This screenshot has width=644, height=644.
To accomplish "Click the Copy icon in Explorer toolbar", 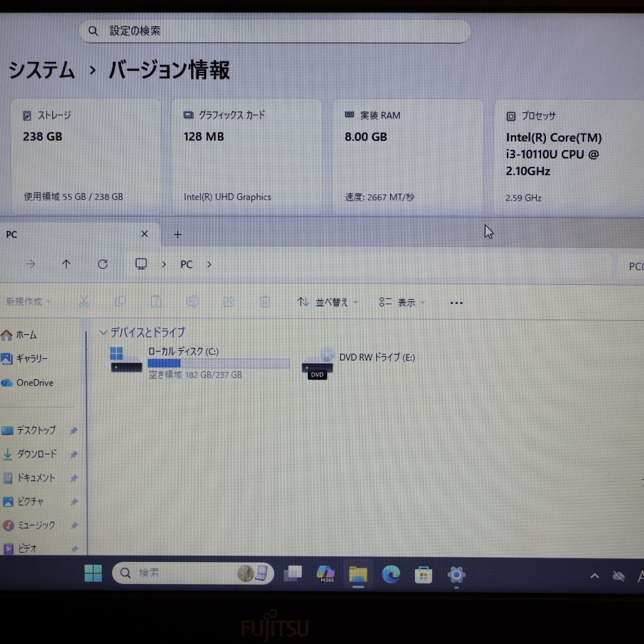I will tap(120, 302).
